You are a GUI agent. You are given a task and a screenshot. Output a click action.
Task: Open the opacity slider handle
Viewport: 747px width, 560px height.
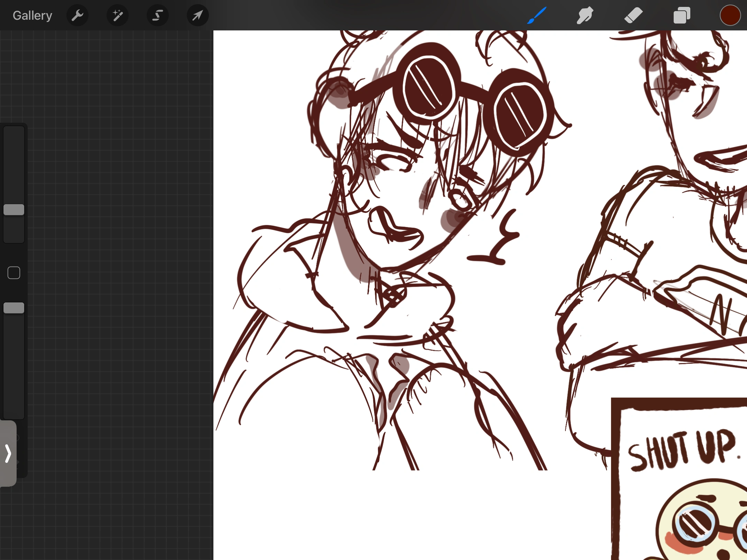(x=14, y=308)
